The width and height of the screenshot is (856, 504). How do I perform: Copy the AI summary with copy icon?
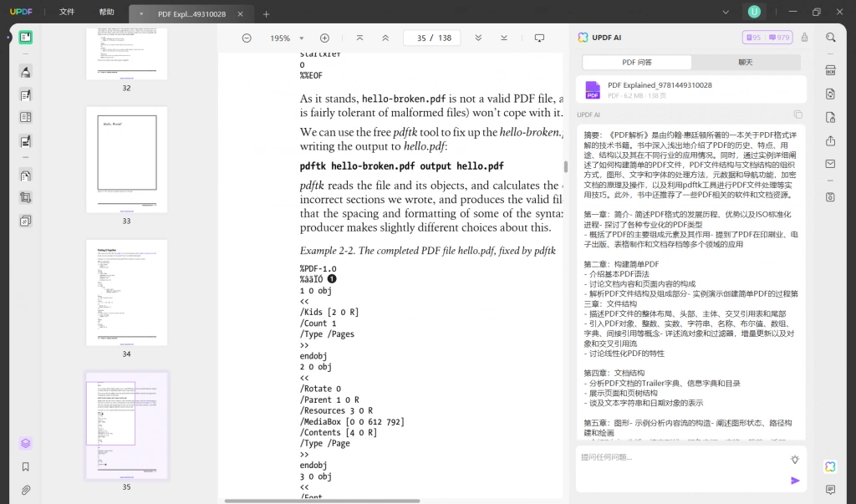(798, 115)
